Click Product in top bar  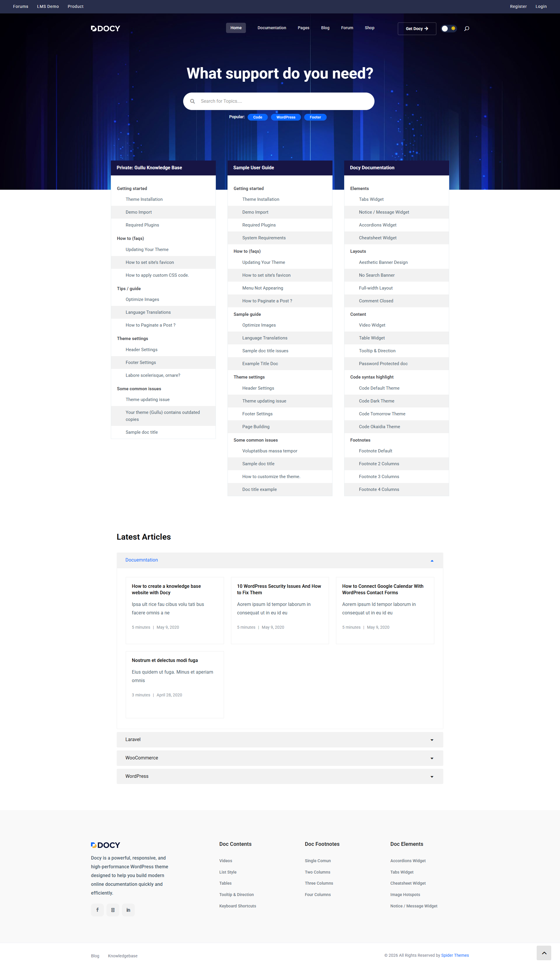pyautogui.click(x=76, y=6)
